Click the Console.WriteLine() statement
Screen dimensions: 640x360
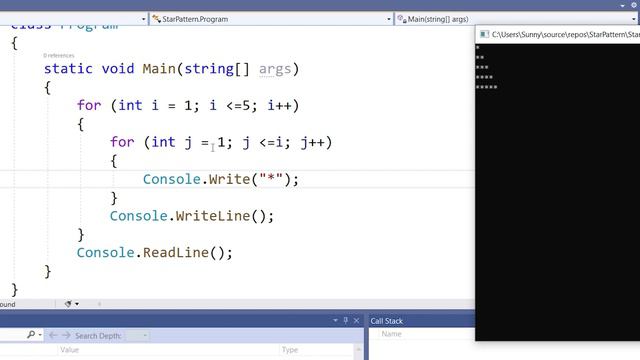pyautogui.click(x=192, y=216)
